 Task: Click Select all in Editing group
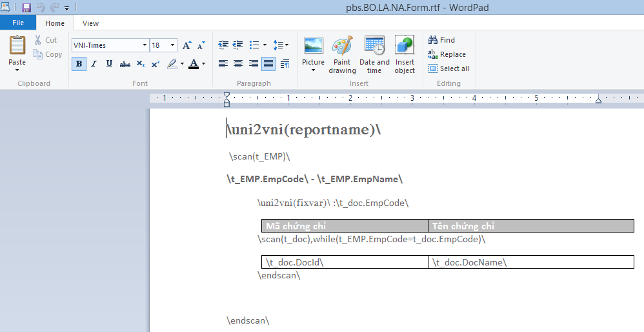click(448, 68)
